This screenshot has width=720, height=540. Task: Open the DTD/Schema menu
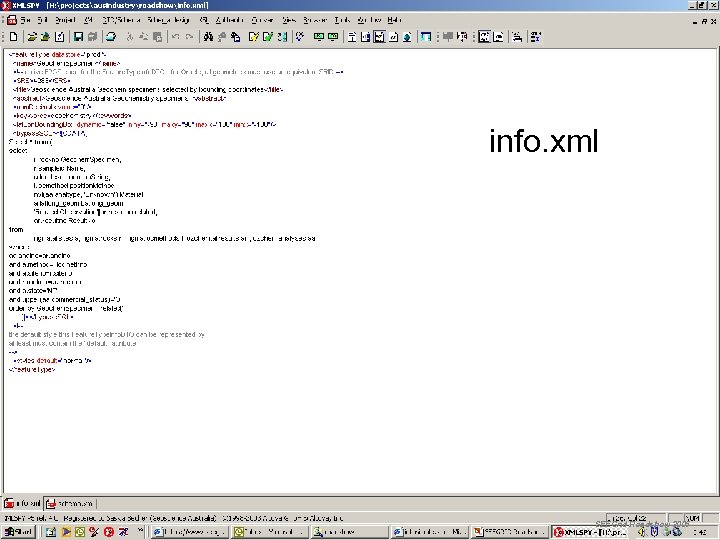(x=121, y=20)
